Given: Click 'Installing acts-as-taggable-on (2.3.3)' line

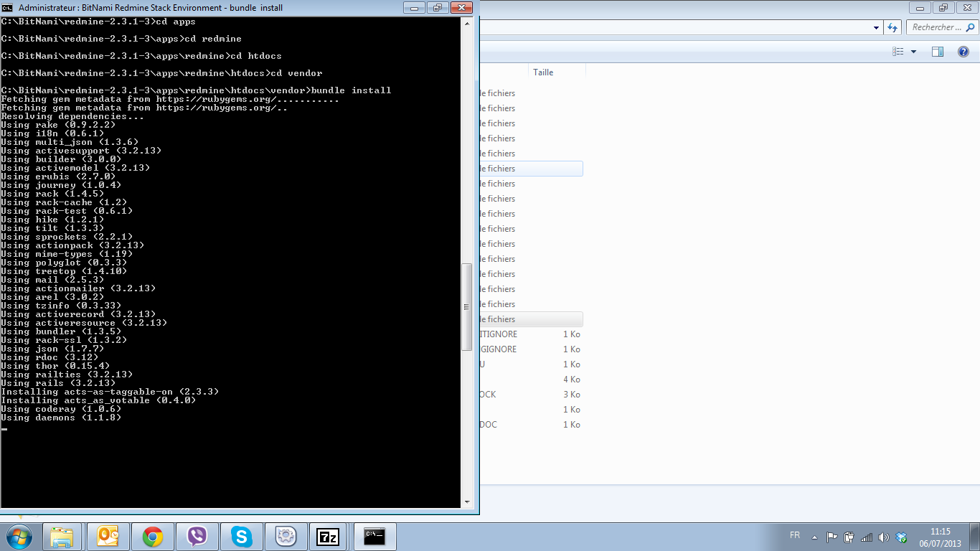Looking at the screenshot, I should point(110,392).
